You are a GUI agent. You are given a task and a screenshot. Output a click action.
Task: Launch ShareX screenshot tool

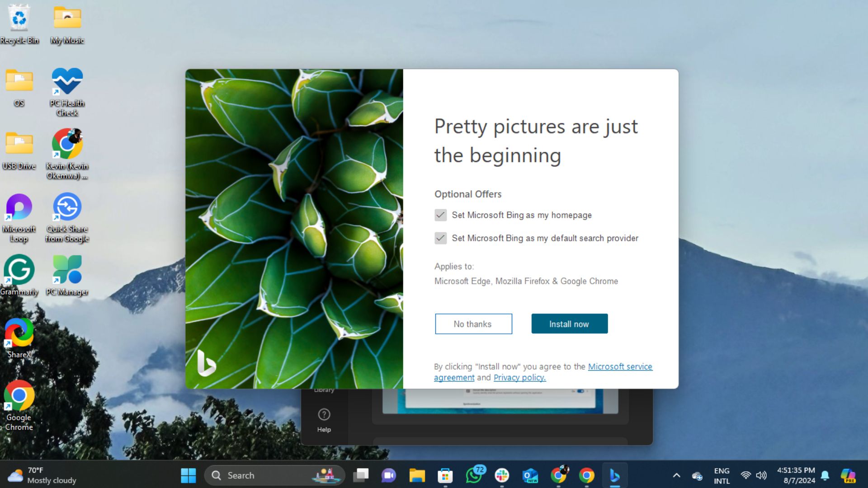[x=19, y=337]
